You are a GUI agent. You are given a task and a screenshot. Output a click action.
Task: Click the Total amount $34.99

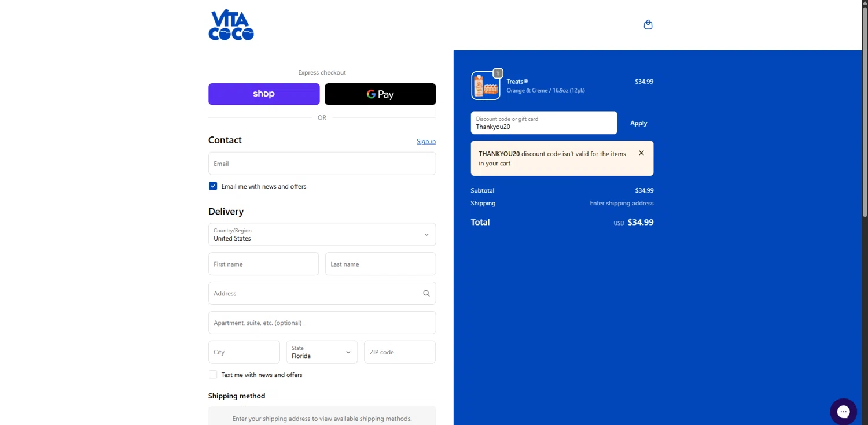[640, 222]
